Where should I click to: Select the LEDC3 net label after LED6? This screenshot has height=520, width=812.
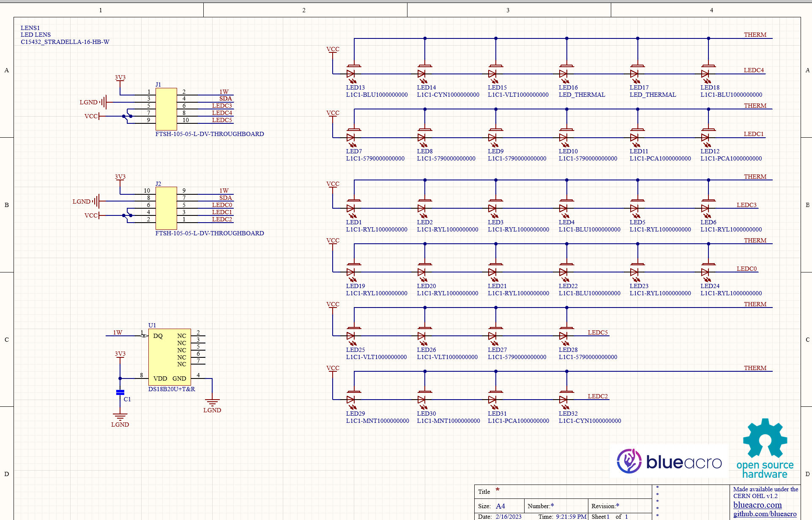click(x=746, y=205)
